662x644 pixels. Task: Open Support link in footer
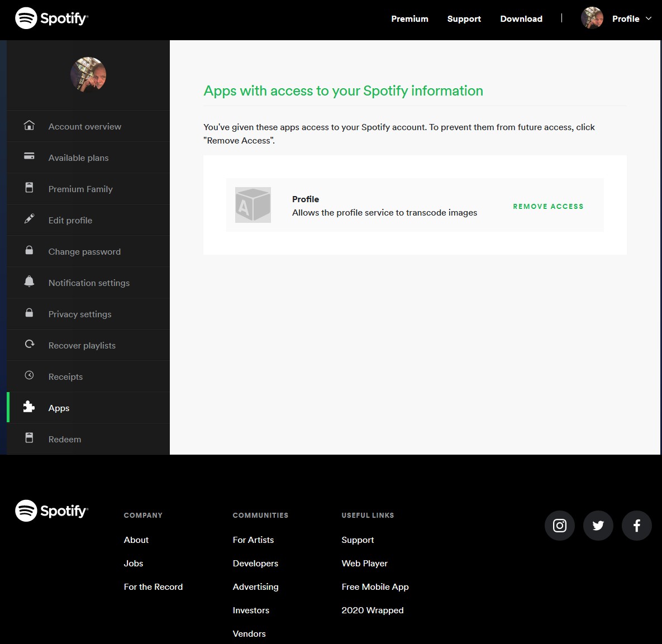pos(358,540)
